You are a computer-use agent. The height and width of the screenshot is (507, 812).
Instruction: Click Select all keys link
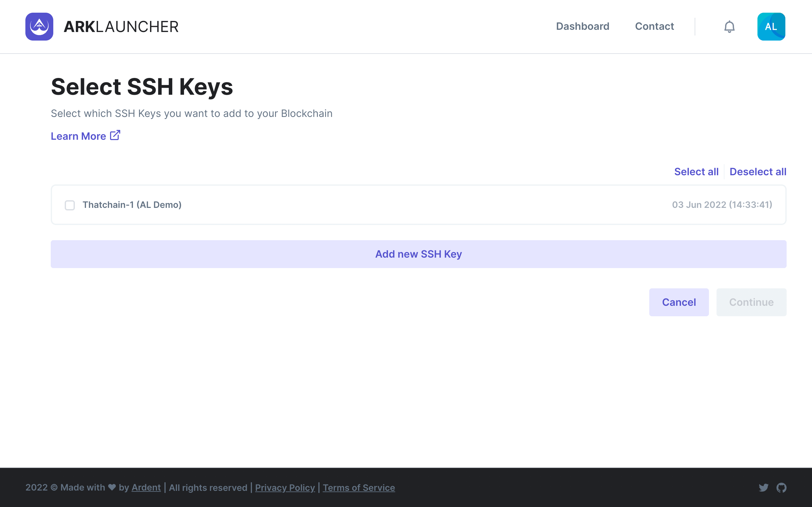click(696, 172)
